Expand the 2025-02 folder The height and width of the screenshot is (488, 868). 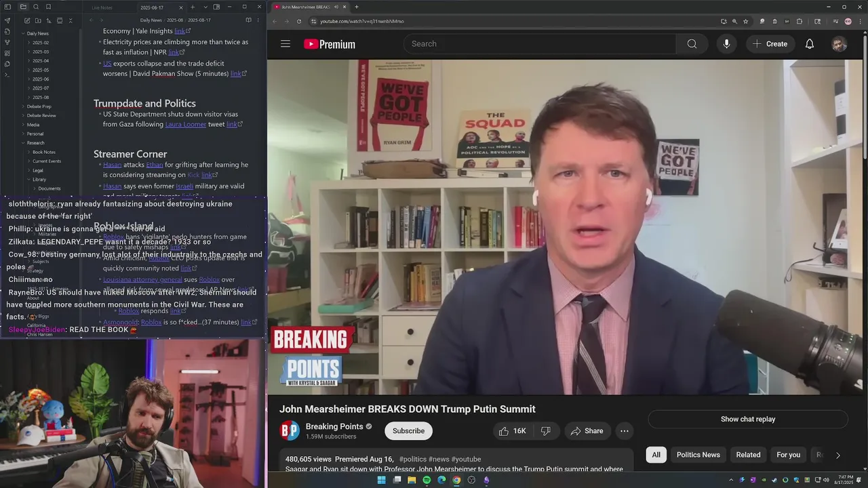click(41, 43)
